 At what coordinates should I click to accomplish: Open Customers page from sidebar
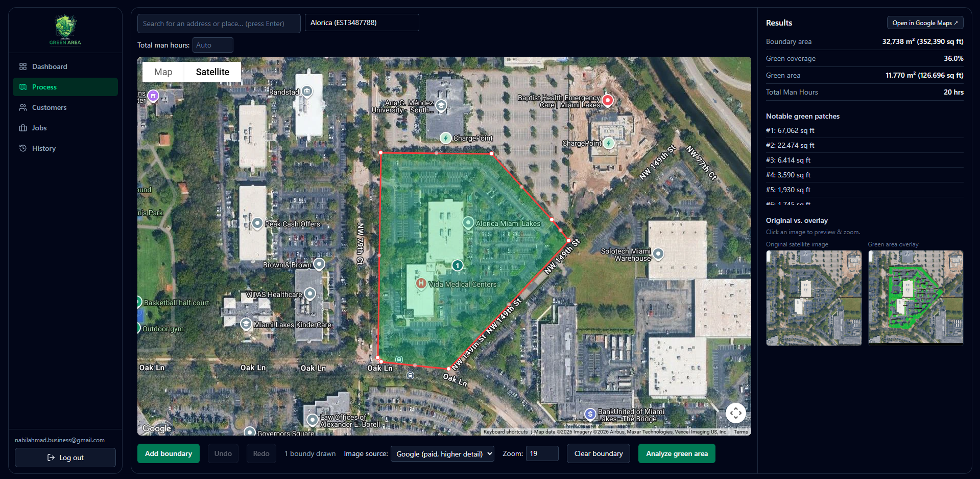point(65,107)
